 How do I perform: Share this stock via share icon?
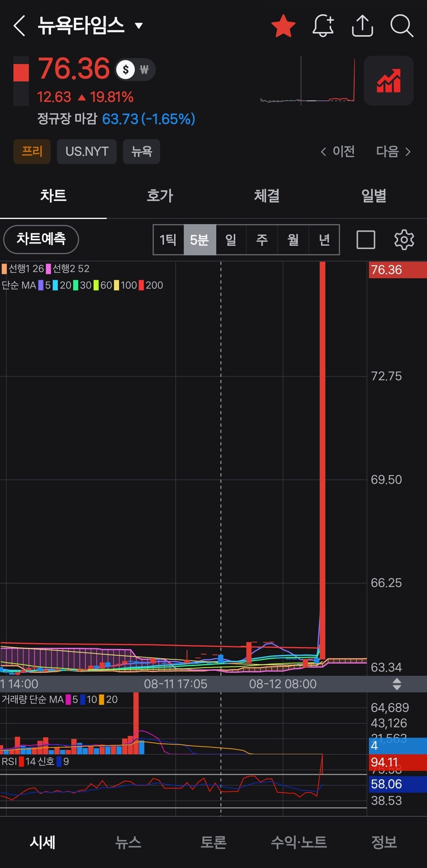pos(363,26)
